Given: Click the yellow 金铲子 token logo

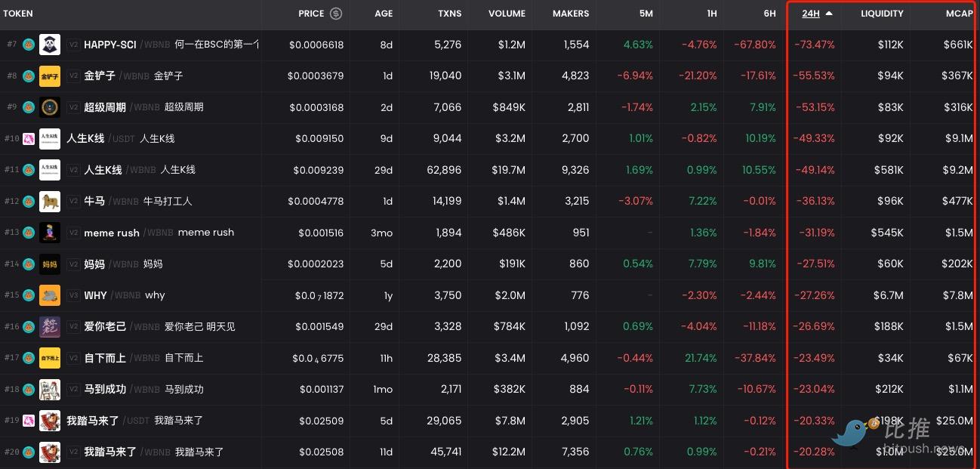Looking at the screenshot, I should pyautogui.click(x=50, y=76).
